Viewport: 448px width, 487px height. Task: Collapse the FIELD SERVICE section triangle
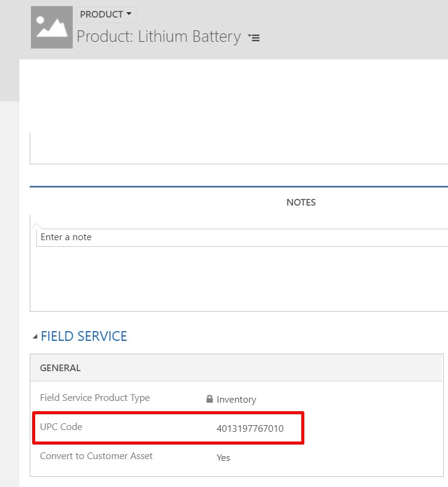(35, 337)
